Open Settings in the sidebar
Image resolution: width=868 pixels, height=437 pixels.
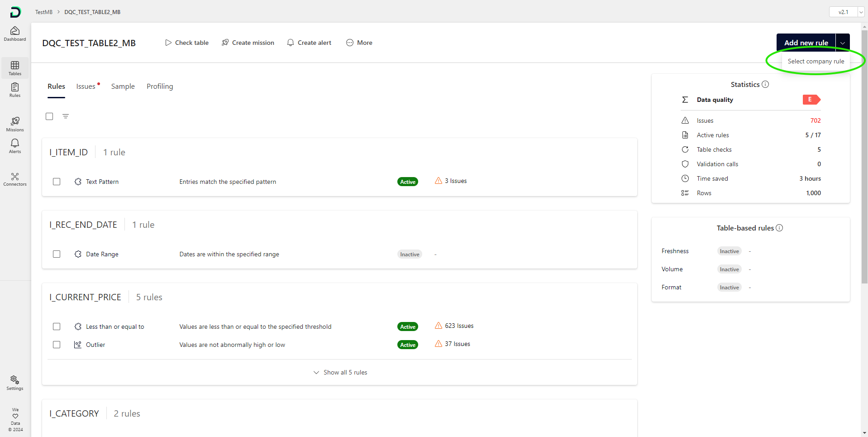(15, 383)
